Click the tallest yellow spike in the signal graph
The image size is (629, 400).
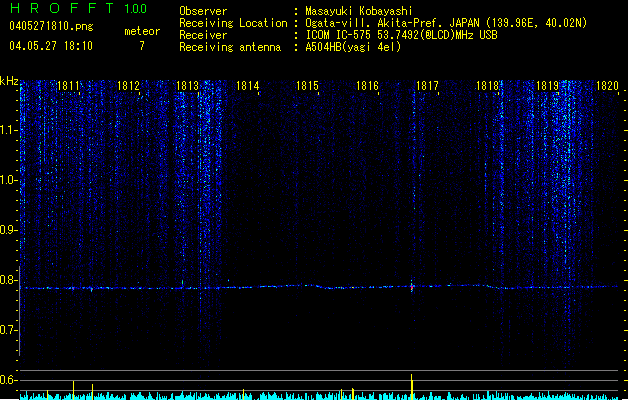412,387
